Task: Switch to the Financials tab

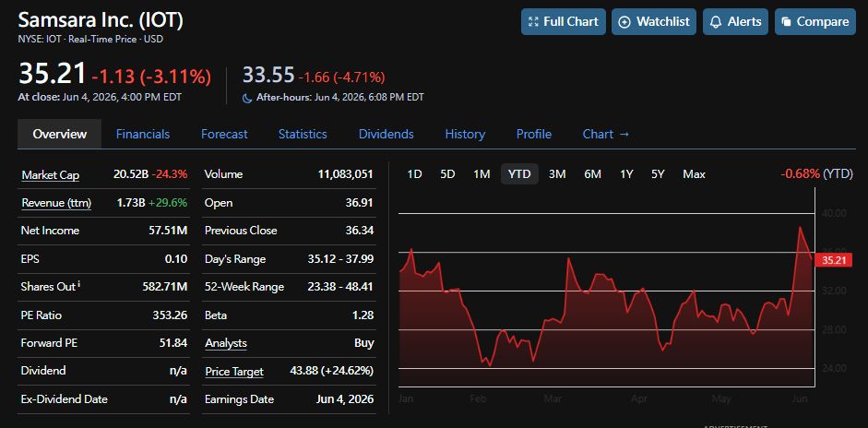Action: coord(143,134)
